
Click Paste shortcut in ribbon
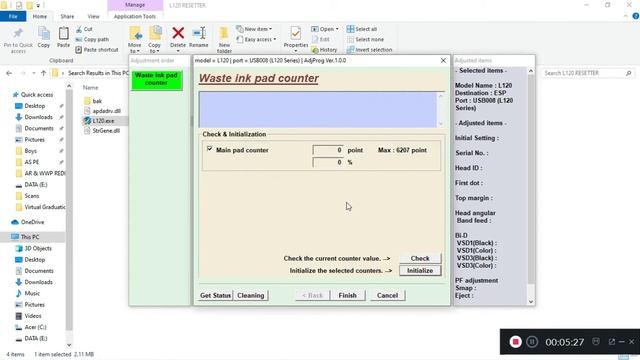coord(97,50)
